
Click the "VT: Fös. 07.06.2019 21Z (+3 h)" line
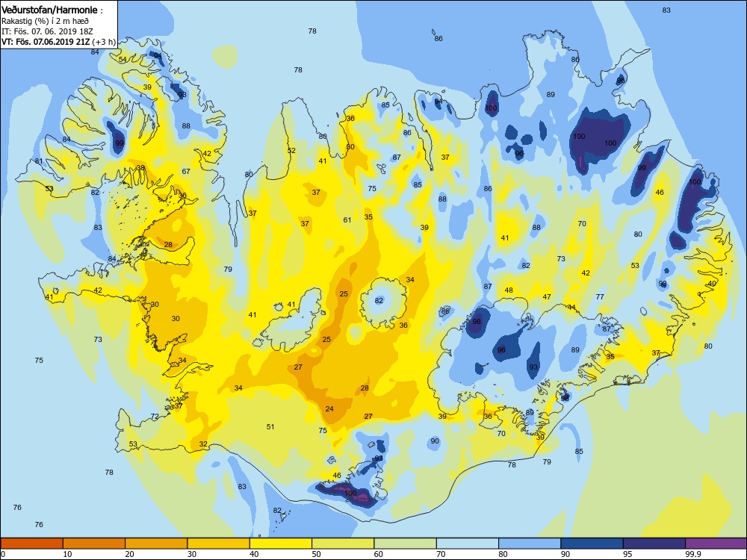point(58,41)
